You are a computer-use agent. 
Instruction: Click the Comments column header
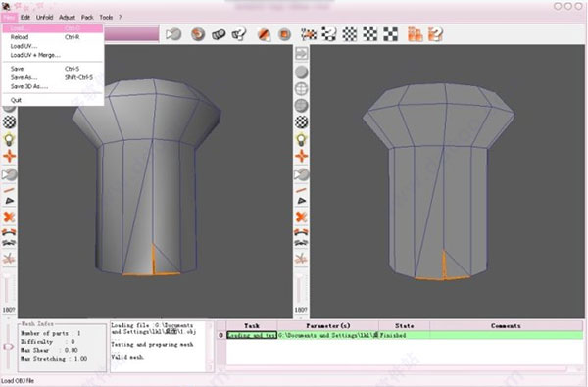506,326
